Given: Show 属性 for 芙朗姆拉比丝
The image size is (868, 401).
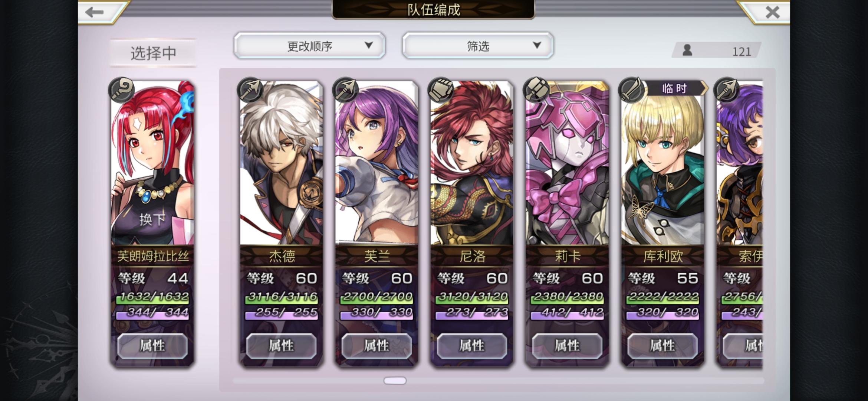Looking at the screenshot, I should point(152,346).
